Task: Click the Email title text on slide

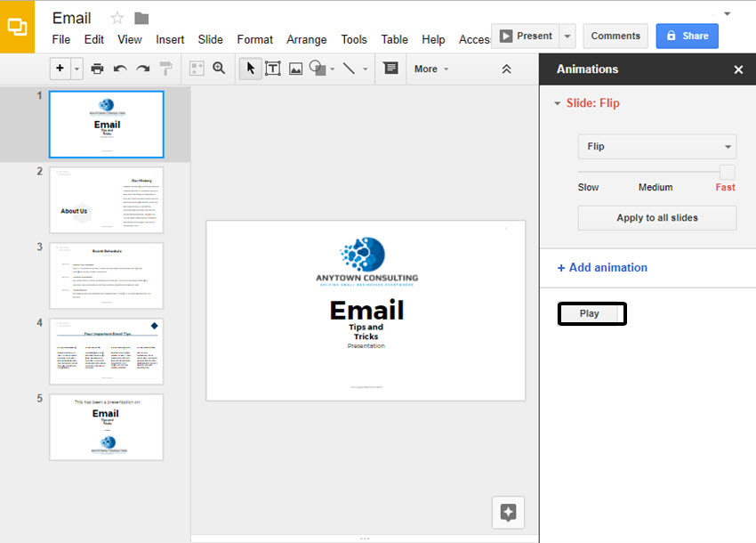Action: coord(366,311)
